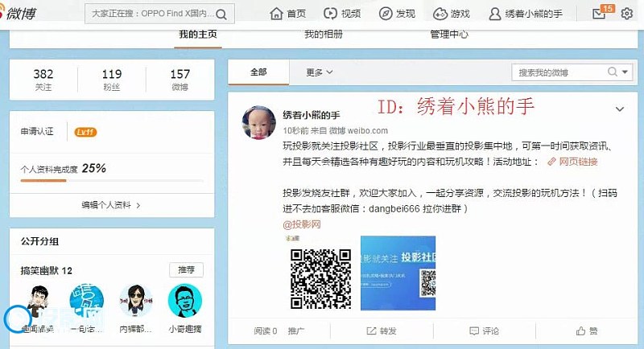Open the QR code image
This screenshot has width=644, height=349.
(x=320, y=279)
